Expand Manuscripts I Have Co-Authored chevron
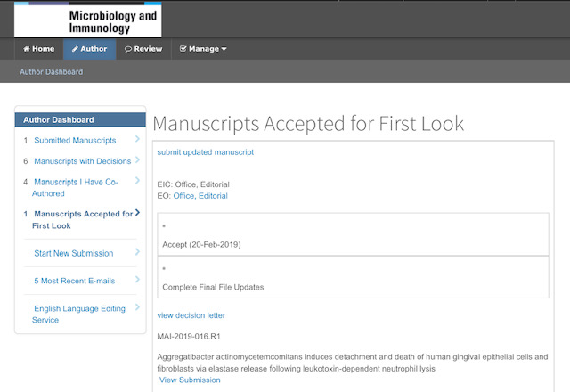 [137, 180]
